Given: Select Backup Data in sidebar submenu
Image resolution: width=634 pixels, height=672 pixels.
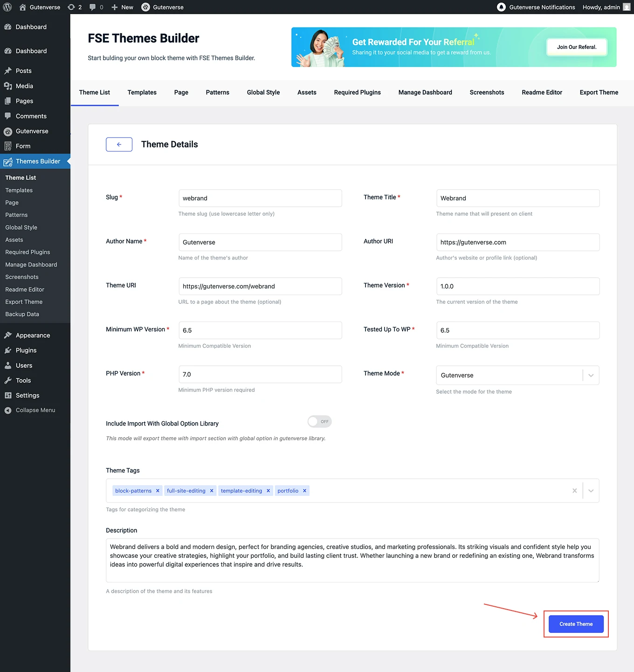Looking at the screenshot, I should (x=22, y=314).
